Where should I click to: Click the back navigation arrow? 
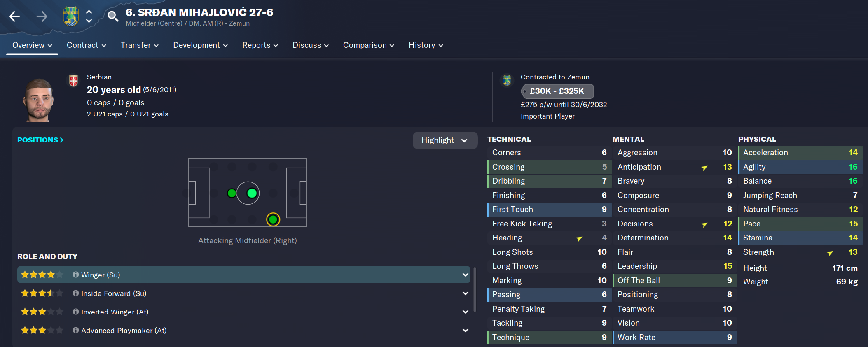[x=15, y=16]
